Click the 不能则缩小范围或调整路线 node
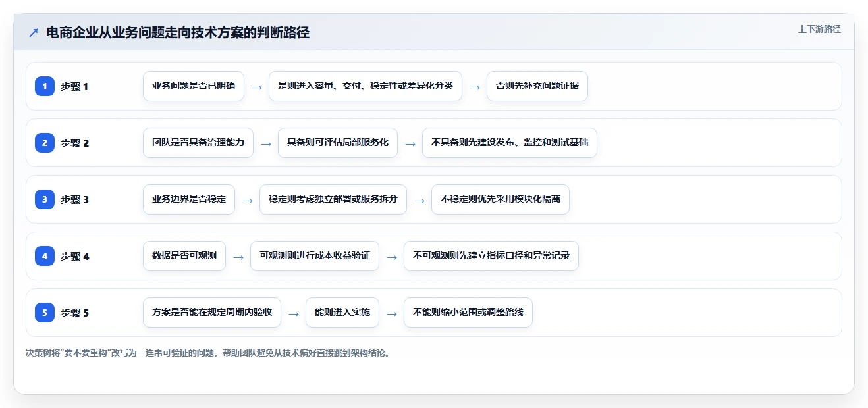Screen dimensions: 868x408 point(468,313)
